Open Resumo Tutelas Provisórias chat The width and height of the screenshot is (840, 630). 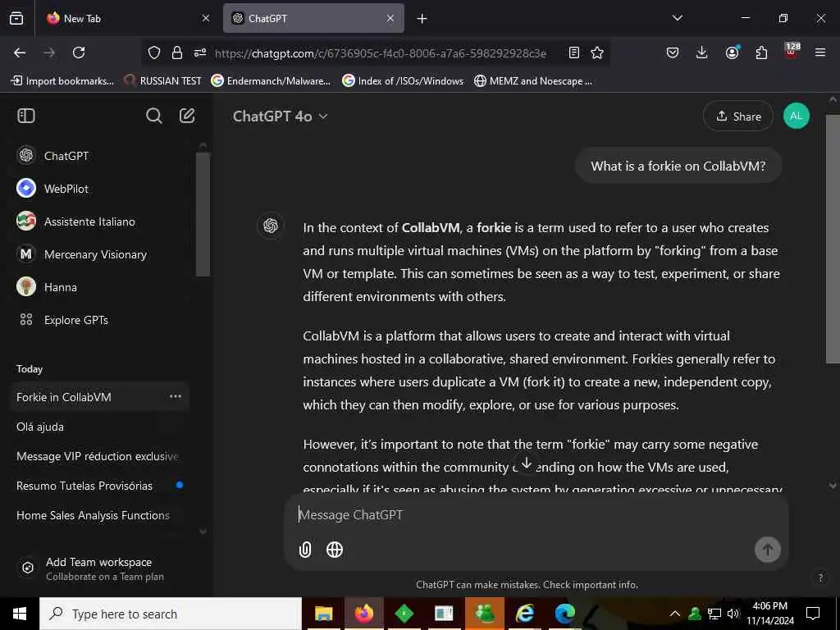point(99,486)
